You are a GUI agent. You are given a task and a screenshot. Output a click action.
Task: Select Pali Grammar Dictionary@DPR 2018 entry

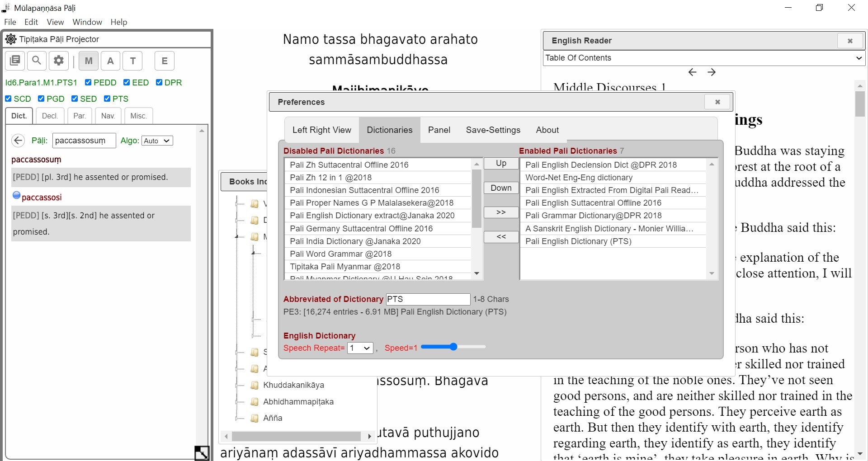click(613, 216)
